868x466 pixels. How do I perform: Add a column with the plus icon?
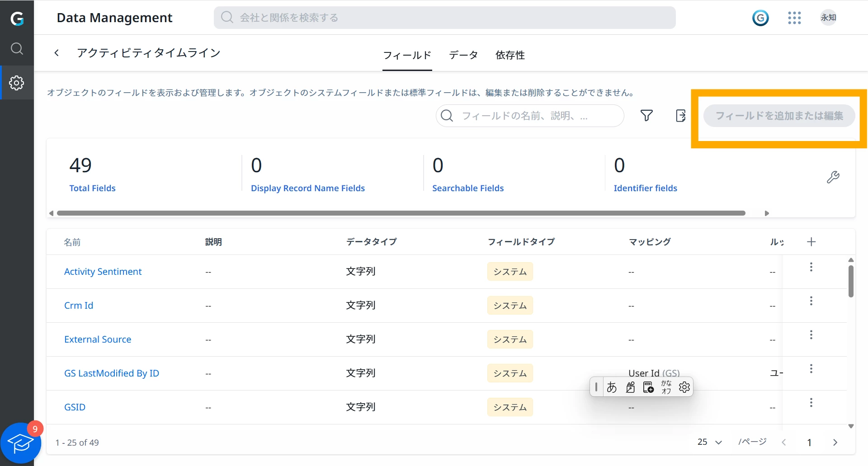pyautogui.click(x=811, y=242)
